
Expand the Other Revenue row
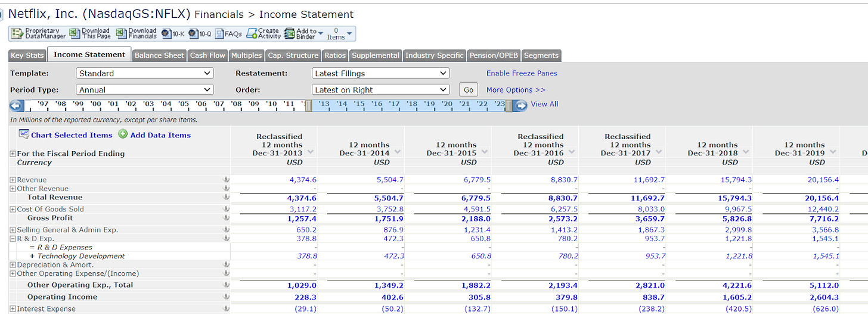pos(13,188)
